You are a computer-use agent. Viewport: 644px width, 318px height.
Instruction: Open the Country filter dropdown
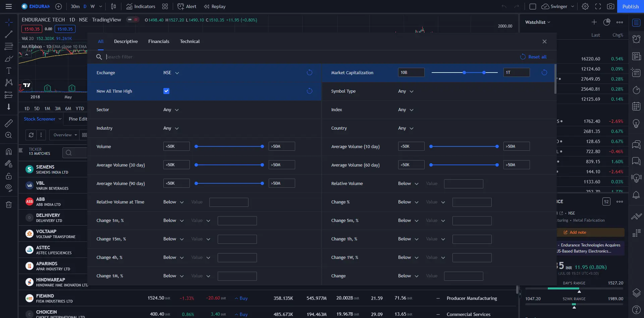pyautogui.click(x=406, y=128)
